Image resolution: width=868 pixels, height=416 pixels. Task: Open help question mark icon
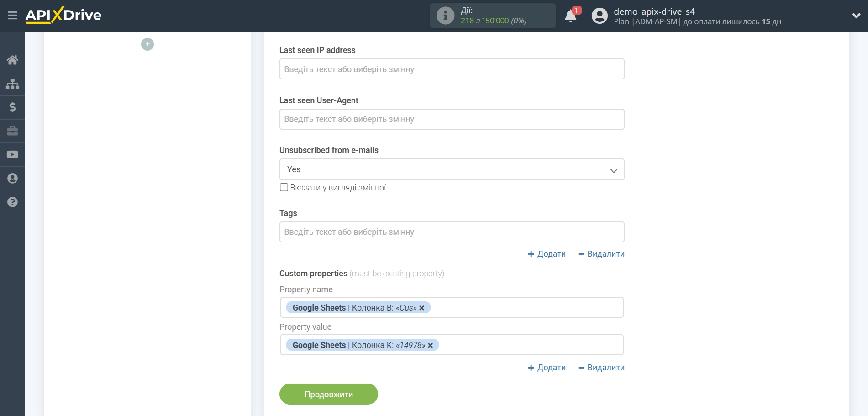tap(12, 202)
